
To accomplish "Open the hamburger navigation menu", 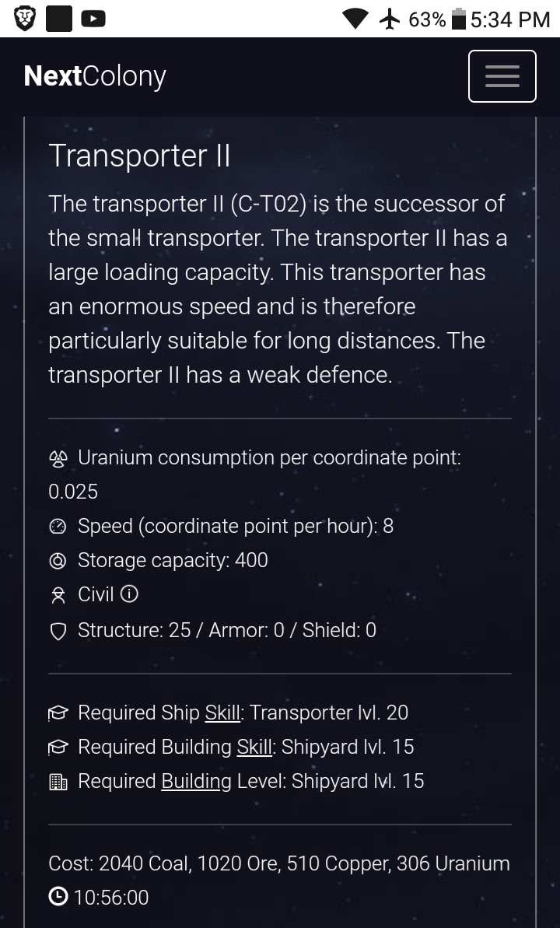I will coord(502,76).
